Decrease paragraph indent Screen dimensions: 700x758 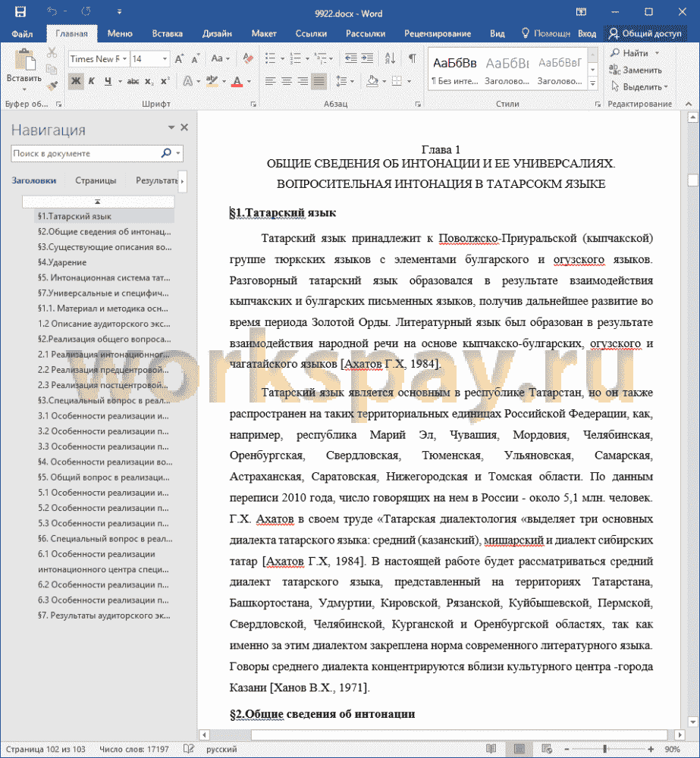click(x=350, y=59)
